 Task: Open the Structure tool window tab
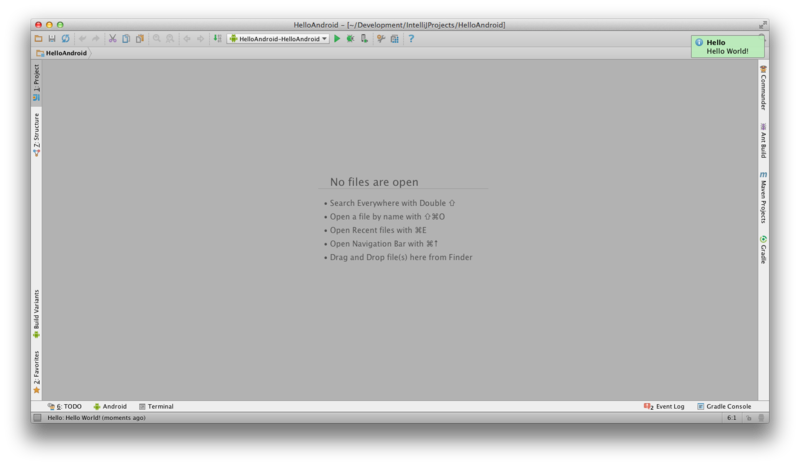[37, 134]
